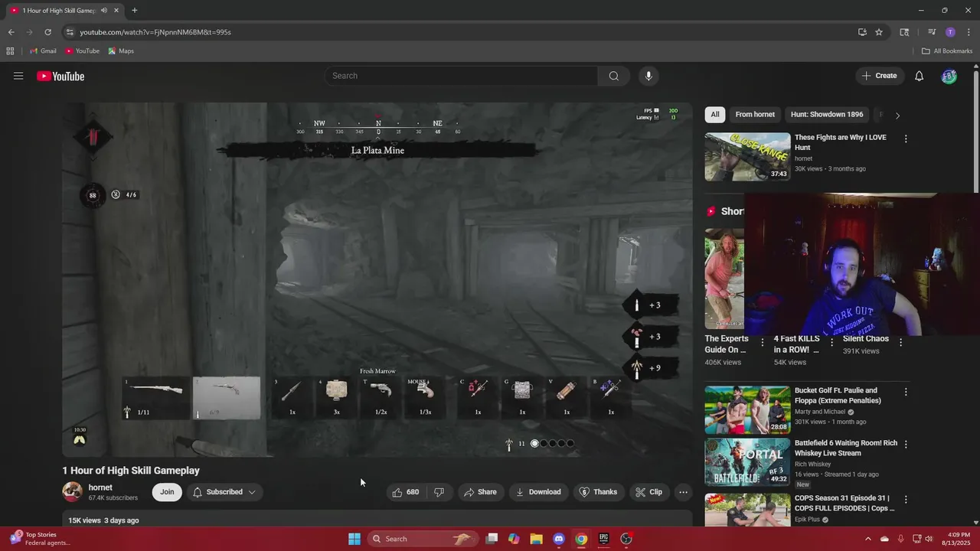Open the YouTube bookmark
The height and width of the screenshot is (551, 980).
(82, 51)
